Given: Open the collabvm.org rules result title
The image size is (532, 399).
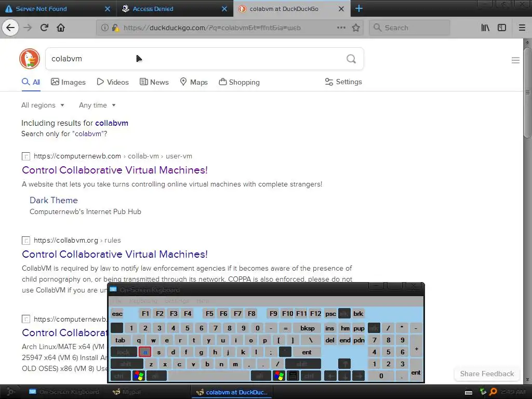Looking at the screenshot, I should (115, 254).
